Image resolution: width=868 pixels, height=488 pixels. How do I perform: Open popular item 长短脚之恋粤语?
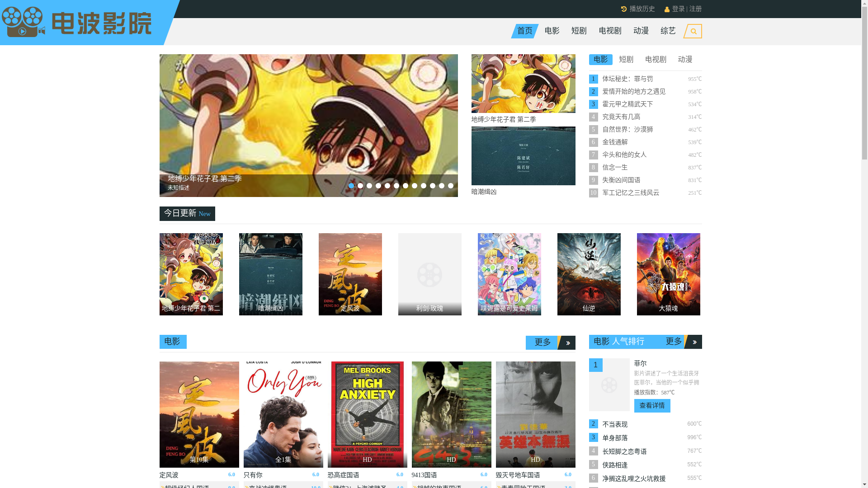coord(624,452)
